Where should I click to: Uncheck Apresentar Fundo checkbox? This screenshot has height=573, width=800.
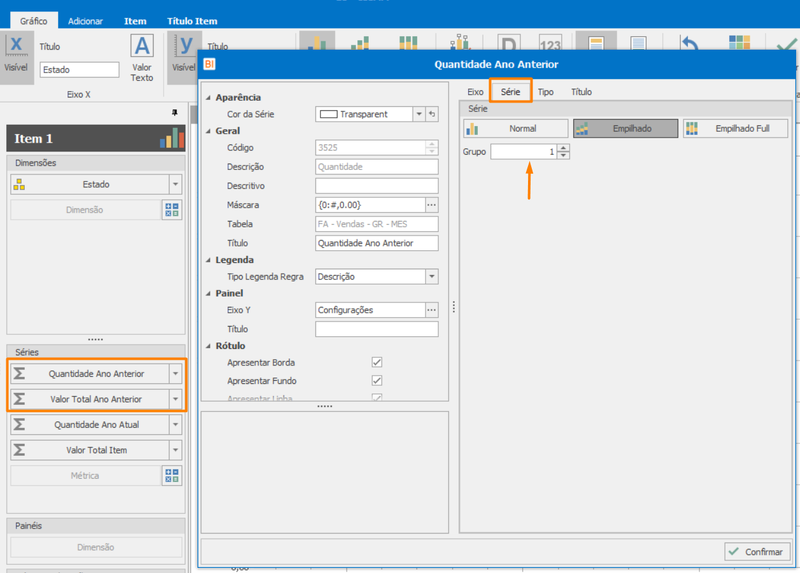377,381
